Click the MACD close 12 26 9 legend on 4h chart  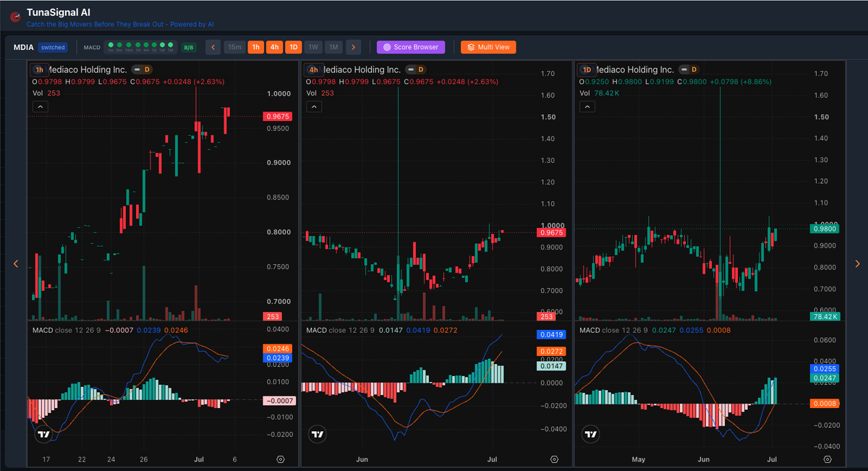tap(341, 330)
